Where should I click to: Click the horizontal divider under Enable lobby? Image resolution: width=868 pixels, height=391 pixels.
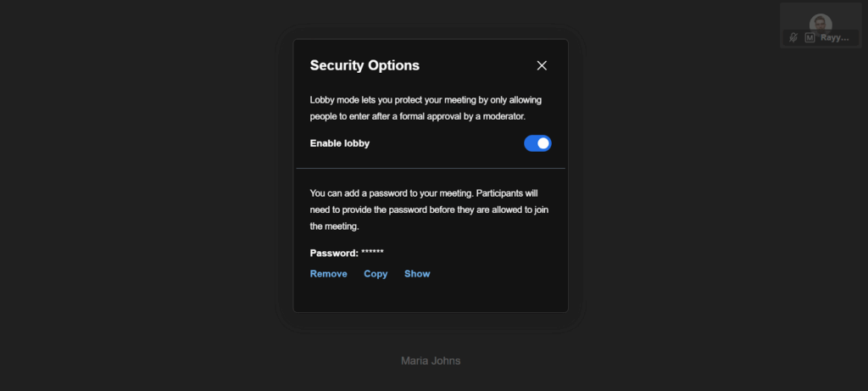(430, 169)
